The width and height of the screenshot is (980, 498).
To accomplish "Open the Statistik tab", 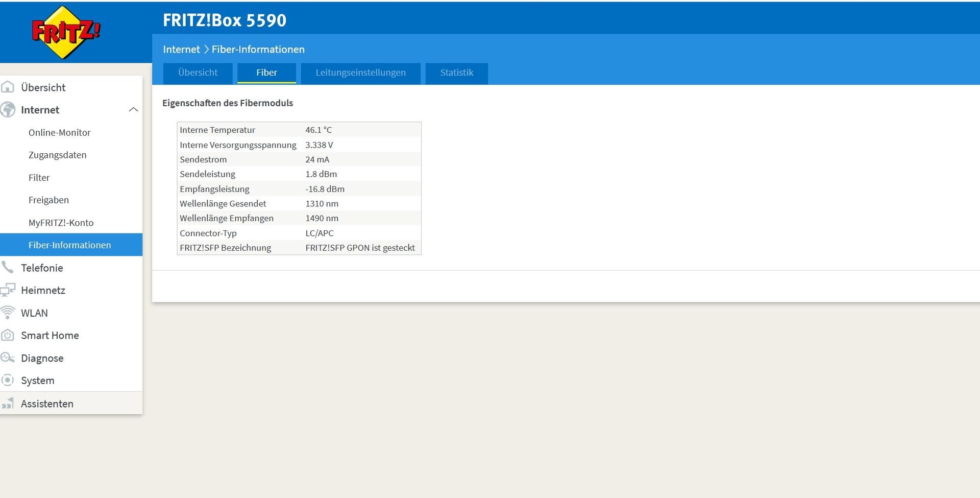I will click(x=457, y=73).
